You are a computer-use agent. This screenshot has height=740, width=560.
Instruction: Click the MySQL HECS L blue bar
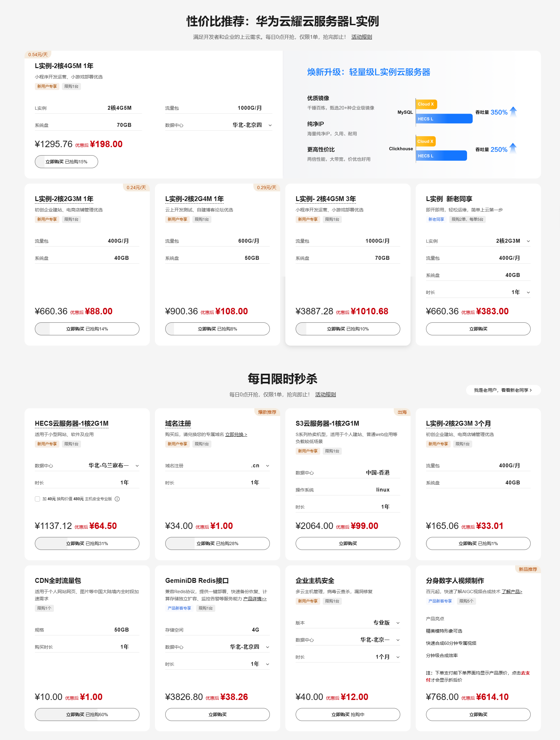444,119
